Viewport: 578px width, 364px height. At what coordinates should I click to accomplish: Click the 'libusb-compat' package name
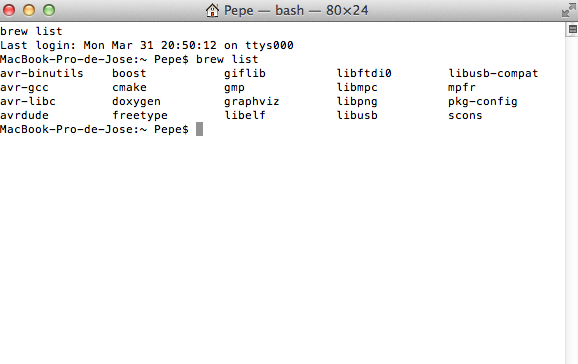point(493,73)
